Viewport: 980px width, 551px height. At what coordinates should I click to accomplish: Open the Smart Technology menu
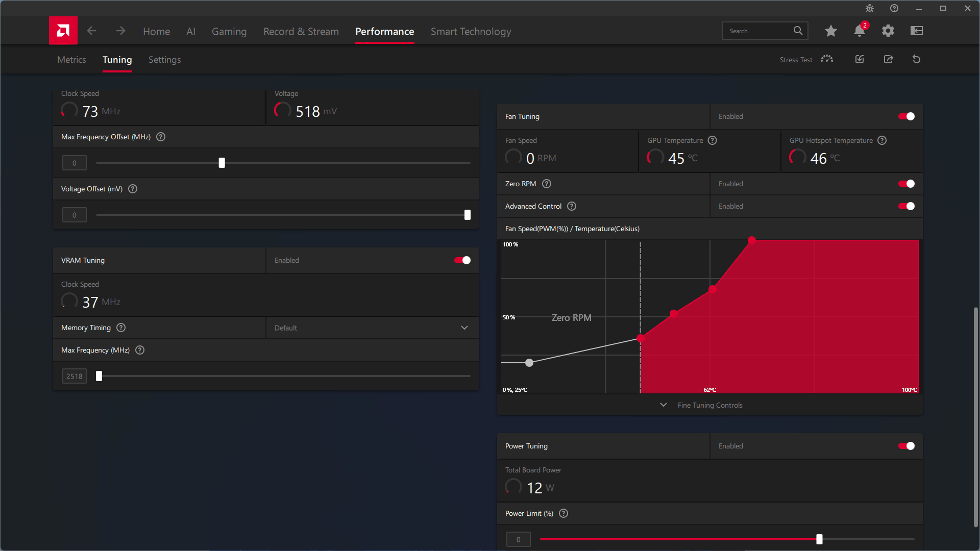(x=471, y=31)
